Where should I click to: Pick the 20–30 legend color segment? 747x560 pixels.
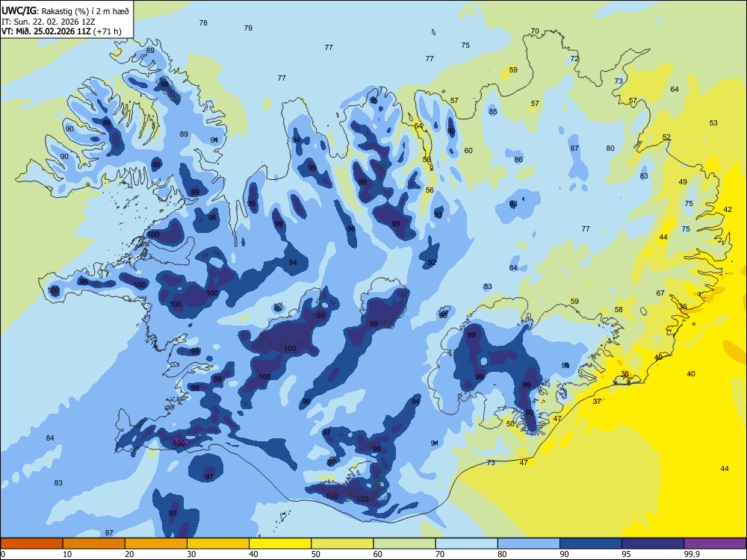pyautogui.click(x=156, y=544)
